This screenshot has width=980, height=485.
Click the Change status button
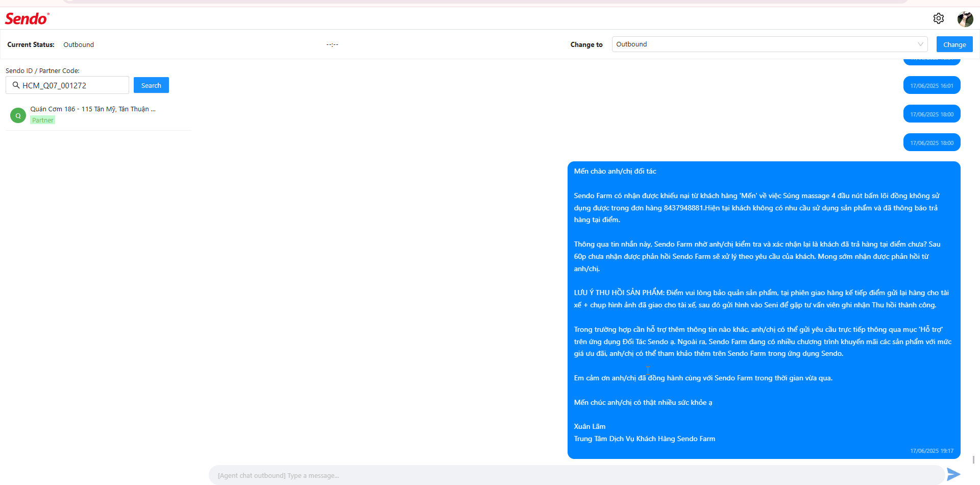click(954, 44)
